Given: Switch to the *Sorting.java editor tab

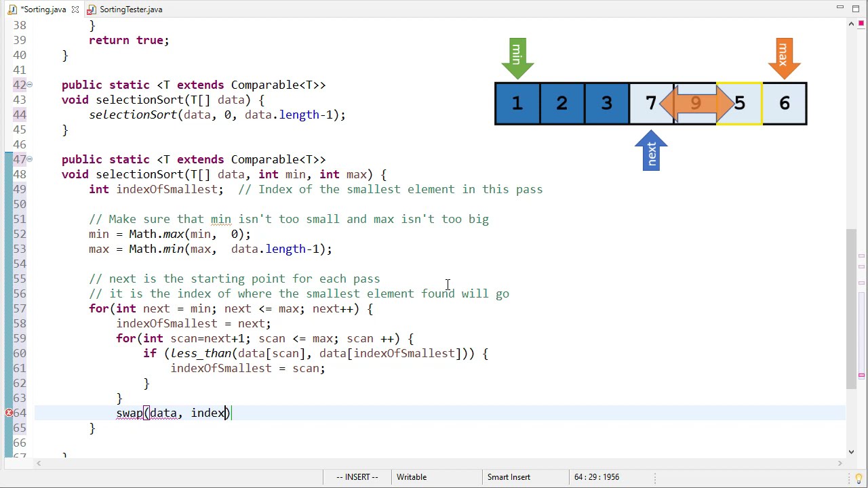Looking at the screenshot, I should (43, 9).
